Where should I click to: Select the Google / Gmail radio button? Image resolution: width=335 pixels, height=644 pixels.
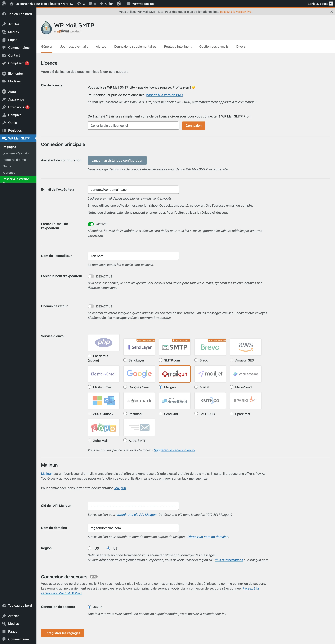coord(125,387)
